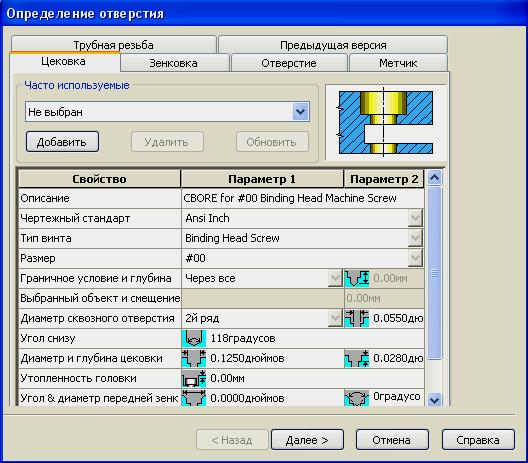
Task: Click the 0.00мм head clearance field
Action: [315, 378]
